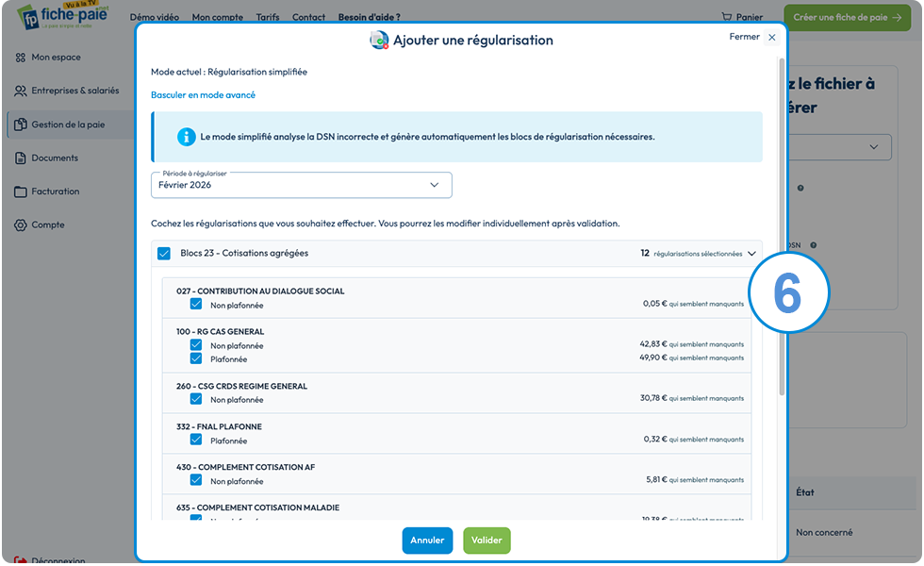Click the Fermer label
The image size is (924, 566).
click(x=744, y=37)
